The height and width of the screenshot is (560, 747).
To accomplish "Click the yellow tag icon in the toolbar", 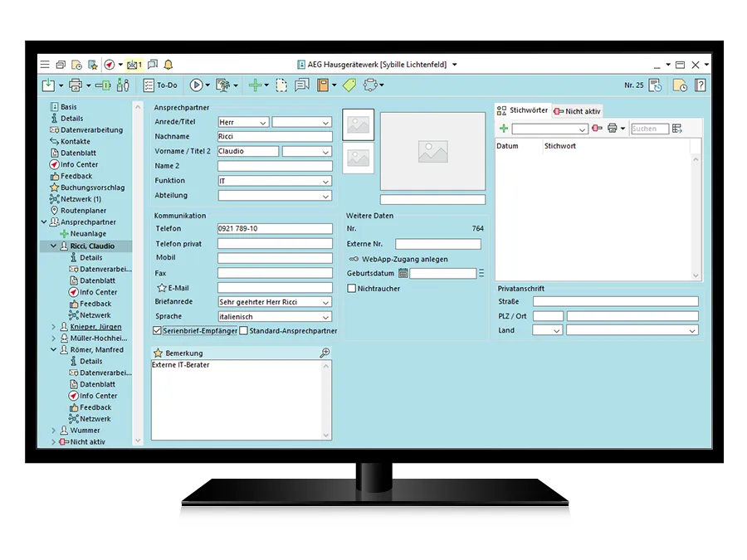I will click(349, 85).
